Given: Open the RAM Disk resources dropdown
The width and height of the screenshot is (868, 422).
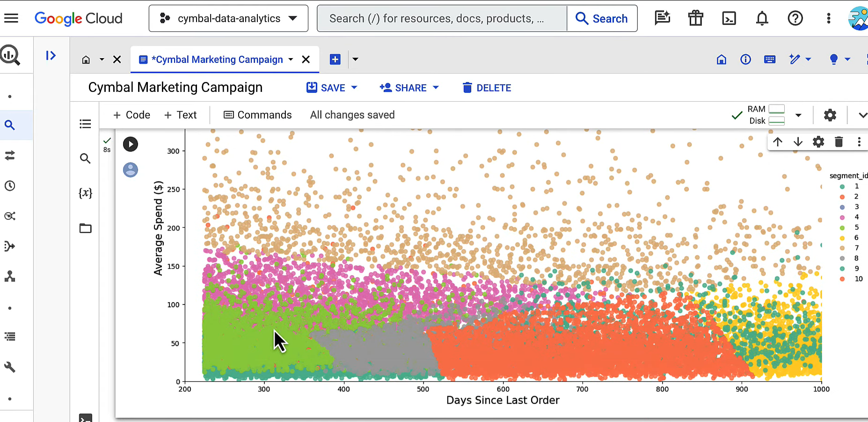Looking at the screenshot, I should click(x=798, y=115).
